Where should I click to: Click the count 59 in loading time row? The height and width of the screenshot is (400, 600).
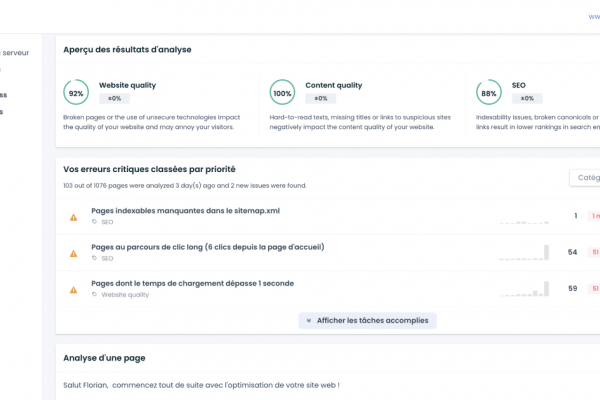(572, 288)
